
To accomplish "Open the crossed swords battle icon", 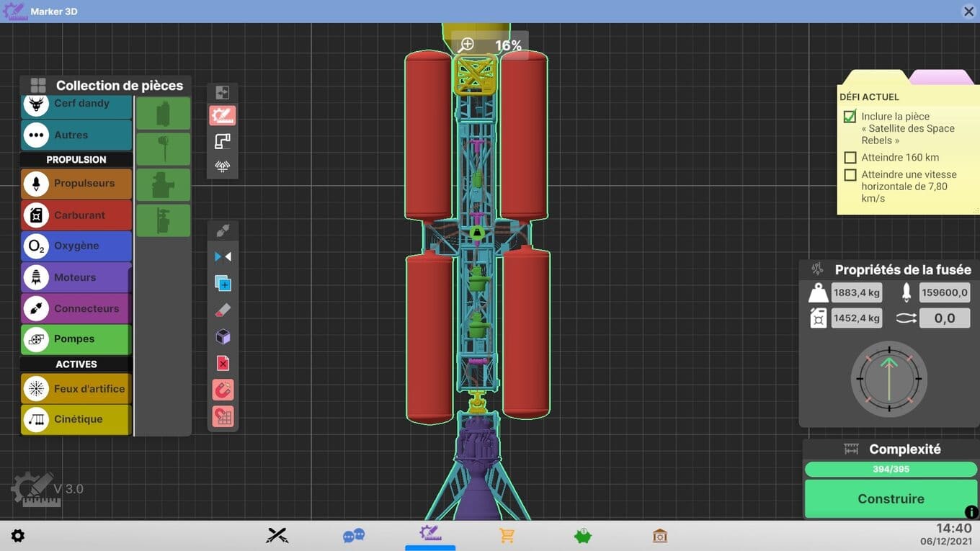I will click(x=277, y=536).
